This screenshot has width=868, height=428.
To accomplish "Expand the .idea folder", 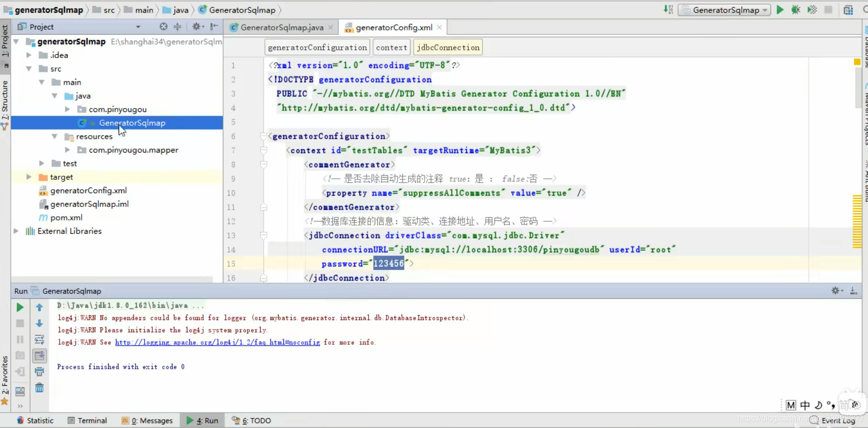I will tap(29, 55).
